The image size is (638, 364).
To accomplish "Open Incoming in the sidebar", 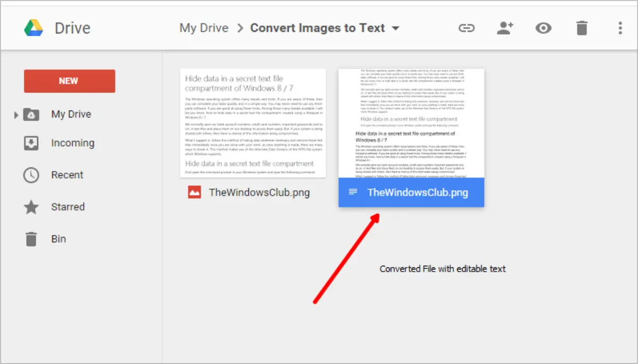I will [x=72, y=143].
